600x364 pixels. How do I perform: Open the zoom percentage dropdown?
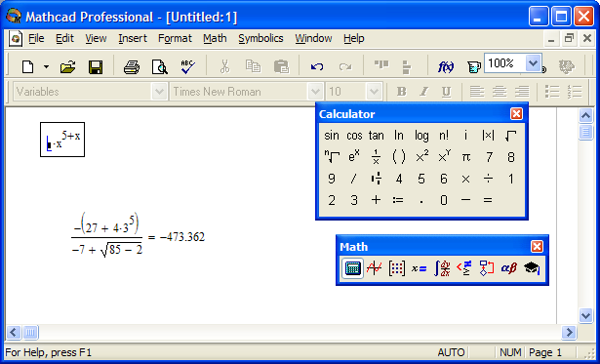coord(533,63)
